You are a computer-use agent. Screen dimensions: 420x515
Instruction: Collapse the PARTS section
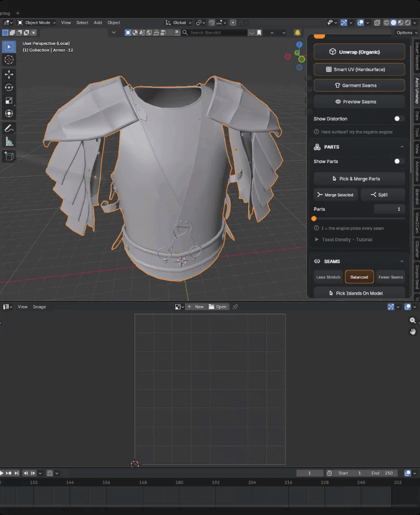(402, 147)
